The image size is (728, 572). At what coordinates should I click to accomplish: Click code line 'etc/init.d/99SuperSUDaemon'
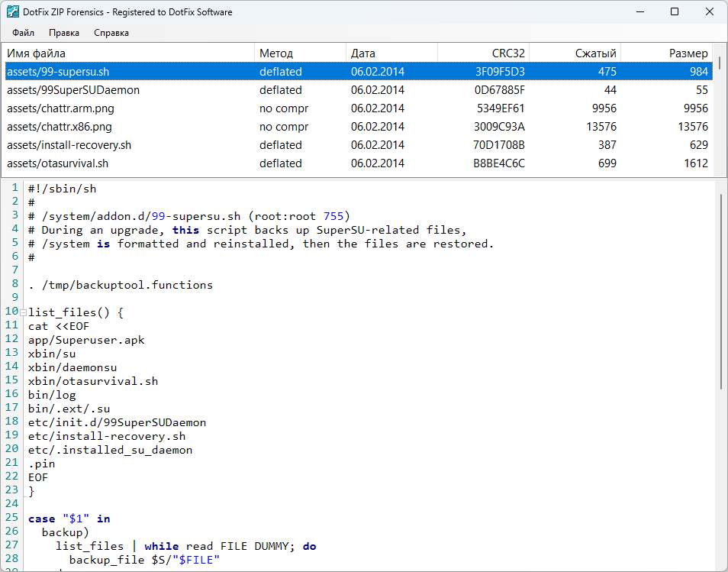pos(117,422)
